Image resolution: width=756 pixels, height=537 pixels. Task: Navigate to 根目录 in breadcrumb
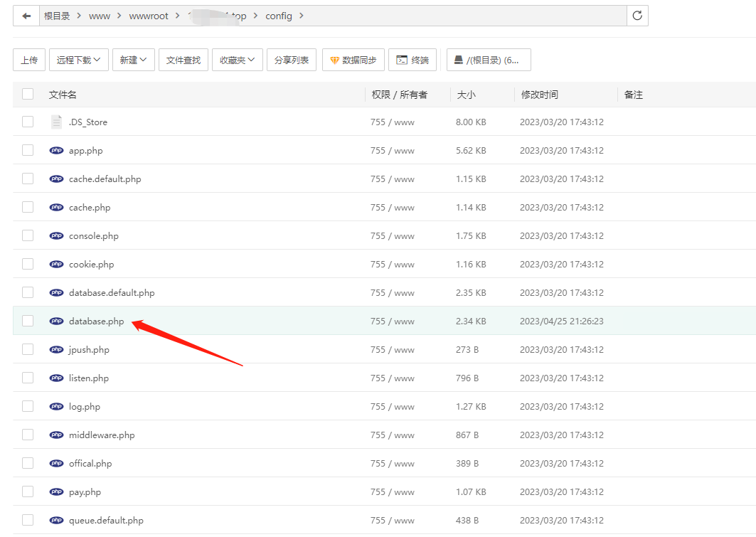click(x=57, y=16)
